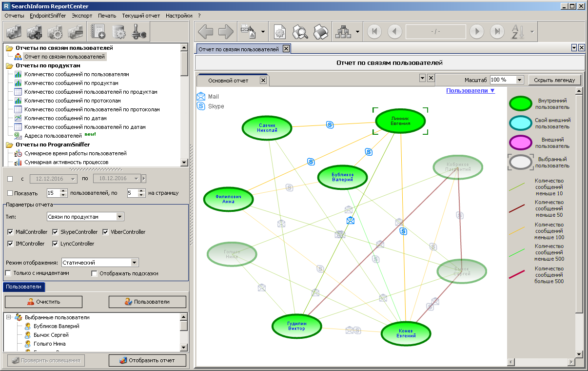The height and width of the screenshot is (371, 588).
Task: Open the Экспорт menu
Action: coord(82,16)
